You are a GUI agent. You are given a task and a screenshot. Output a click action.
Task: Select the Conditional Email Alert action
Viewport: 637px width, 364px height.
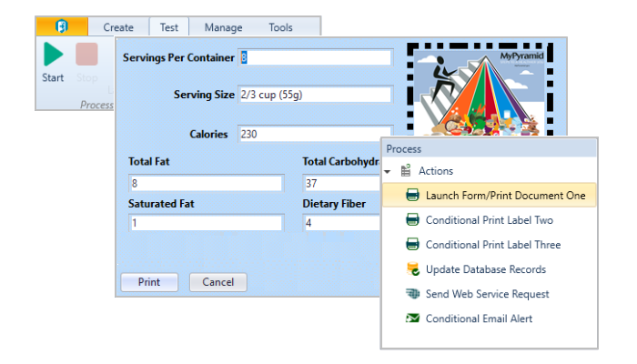pyautogui.click(x=479, y=318)
